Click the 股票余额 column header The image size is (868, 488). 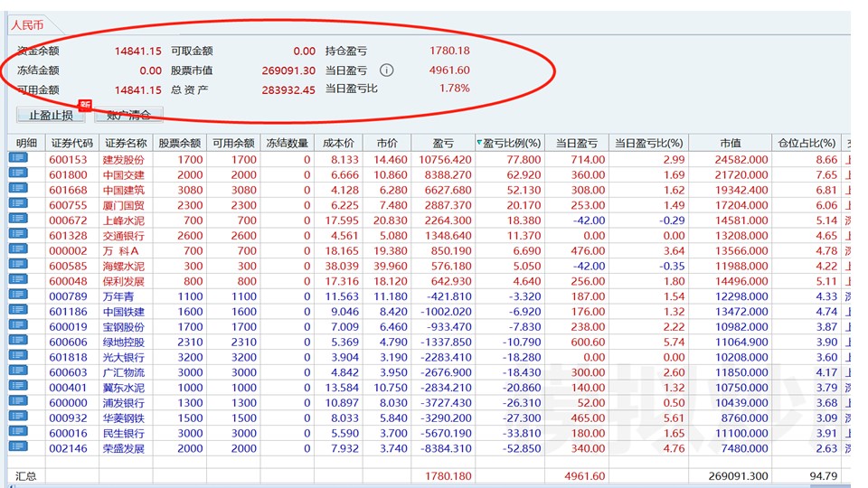coord(179,143)
